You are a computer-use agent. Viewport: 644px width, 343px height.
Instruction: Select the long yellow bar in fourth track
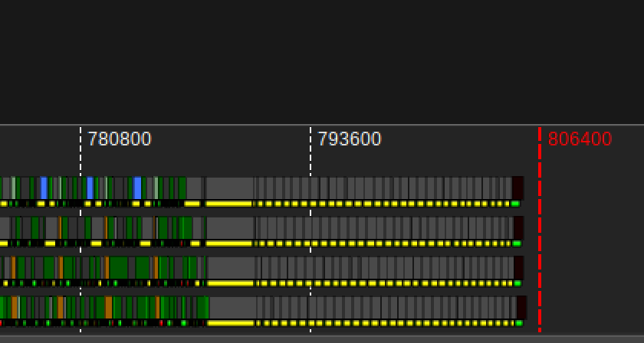click(x=231, y=323)
